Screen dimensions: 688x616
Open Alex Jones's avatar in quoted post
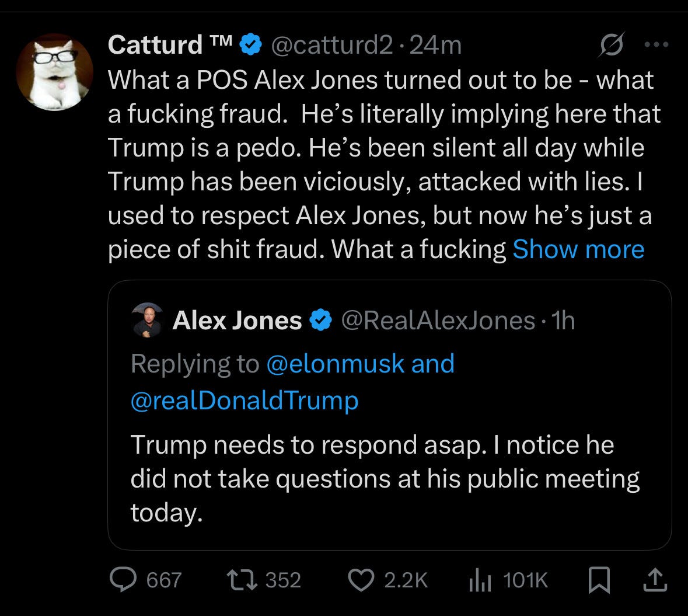pyautogui.click(x=147, y=320)
